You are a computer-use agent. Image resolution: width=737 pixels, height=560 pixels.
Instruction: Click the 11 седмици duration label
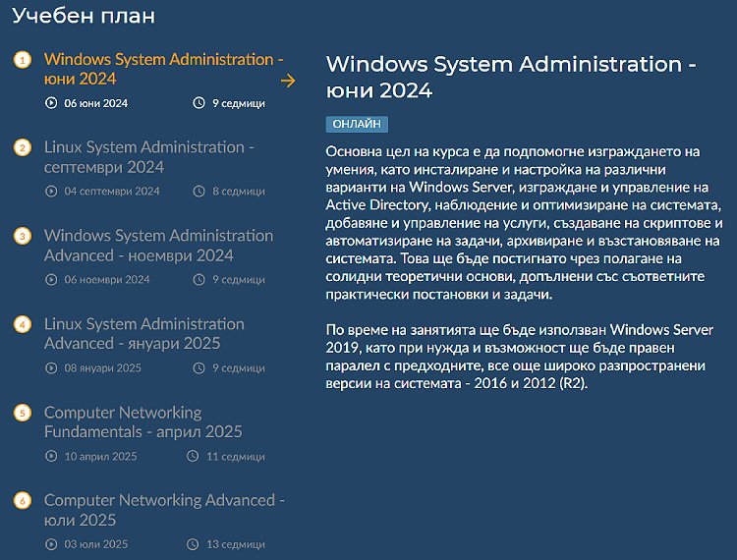(235, 456)
